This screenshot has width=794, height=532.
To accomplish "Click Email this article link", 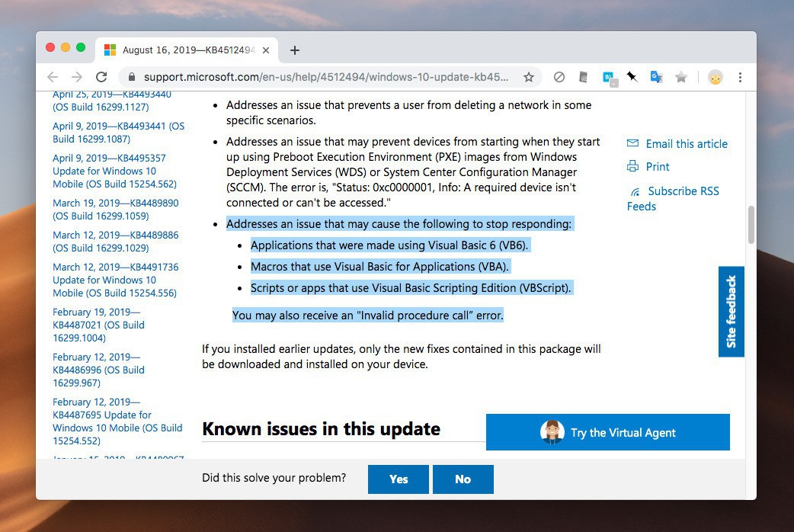I will [x=686, y=144].
